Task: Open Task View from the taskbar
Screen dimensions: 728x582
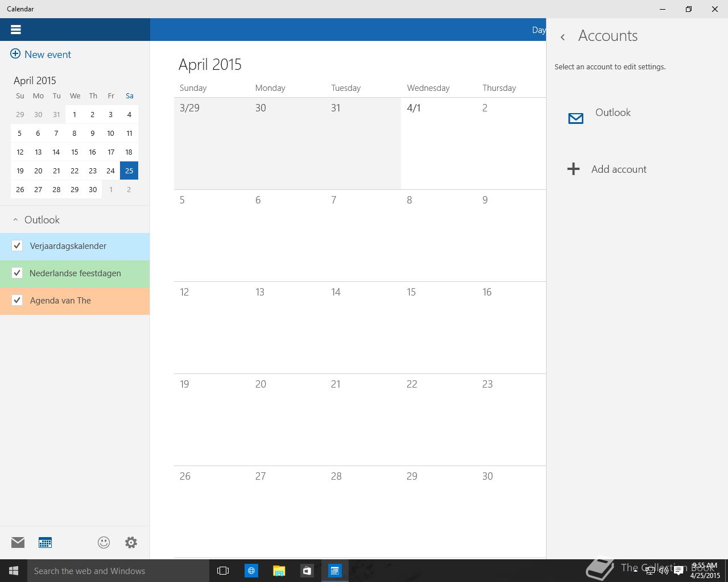Action: click(223, 571)
